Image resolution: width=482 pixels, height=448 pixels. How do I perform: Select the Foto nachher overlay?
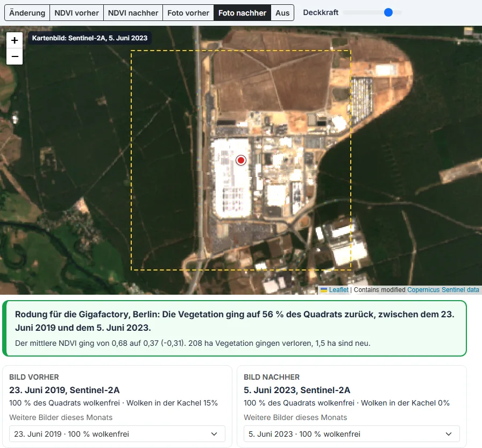pyautogui.click(x=242, y=13)
